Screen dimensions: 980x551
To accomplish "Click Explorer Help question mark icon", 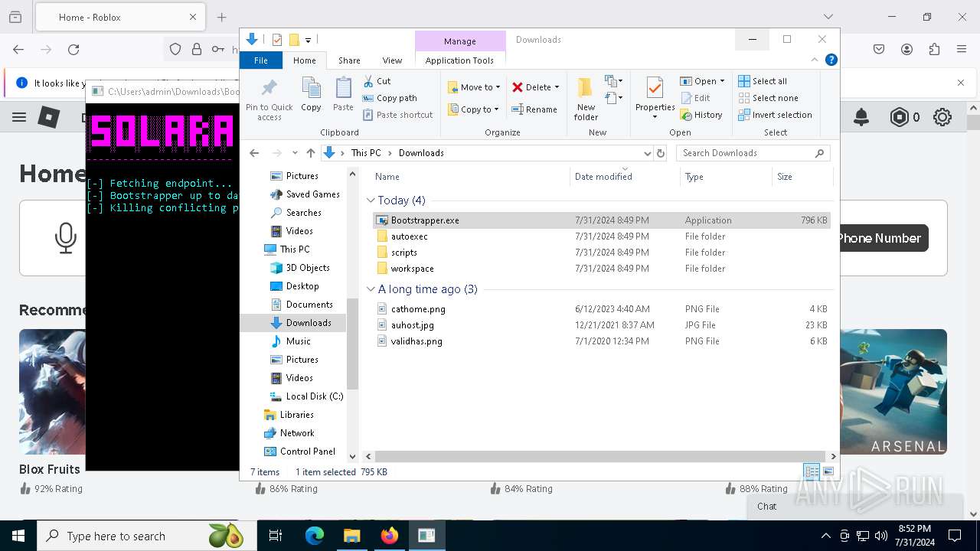I will (831, 60).
